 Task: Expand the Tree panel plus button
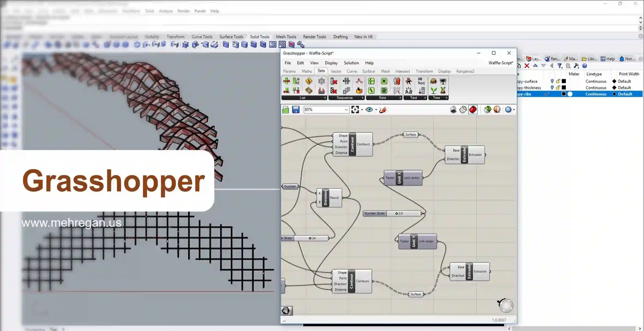click(x=447, y=98)
